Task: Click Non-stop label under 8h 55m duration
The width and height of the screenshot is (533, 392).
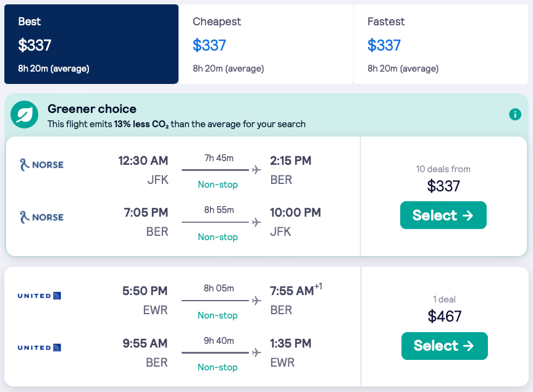Action: click(217, 236)
